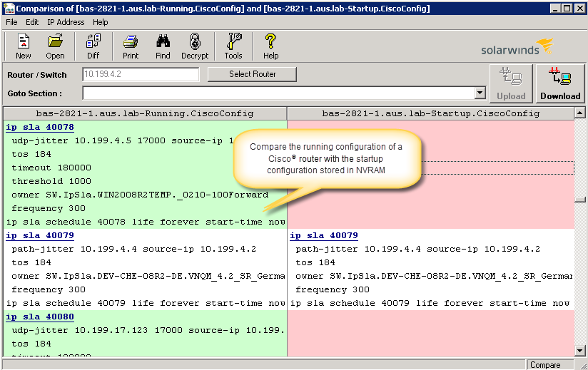The width and height of the screenshot is (588, 370).
Task: Click the Running.CiscoConfig column header
Action: pyautogui.click(x=145, y=113)
